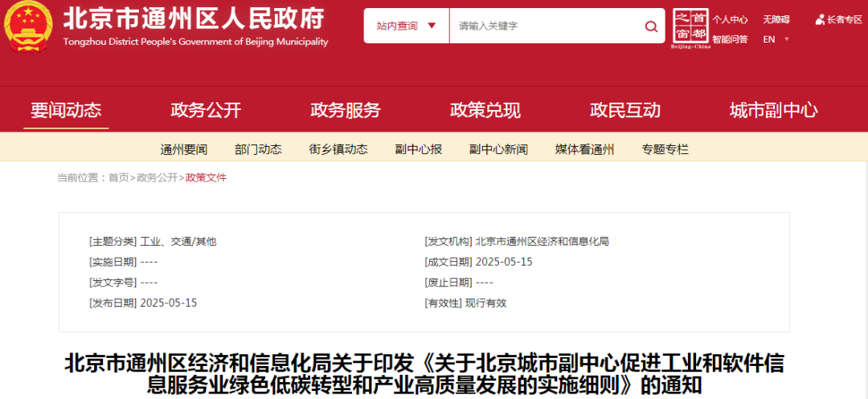Go to 副中心新闻 submenu

[499, 149]
